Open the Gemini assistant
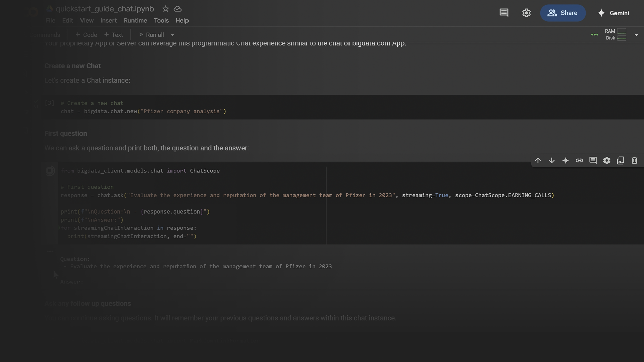Viewport: 644px width, 362px height. click(613, 13)
